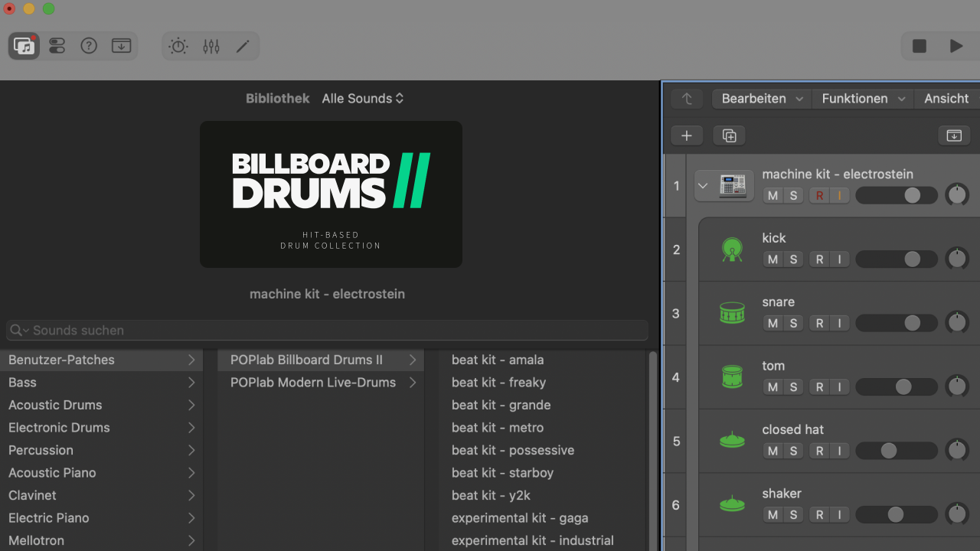
Task: Click the shaker track icon
Action: 733,504
